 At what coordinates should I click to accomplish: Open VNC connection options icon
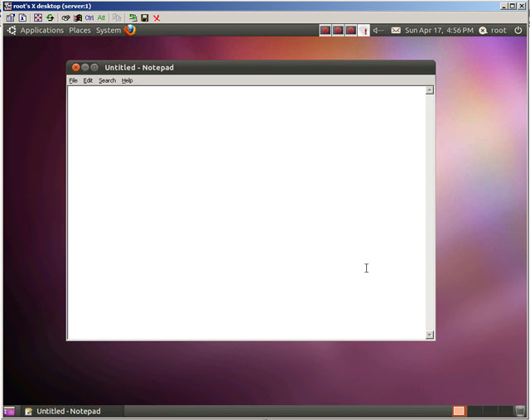[x=10, y=18]
